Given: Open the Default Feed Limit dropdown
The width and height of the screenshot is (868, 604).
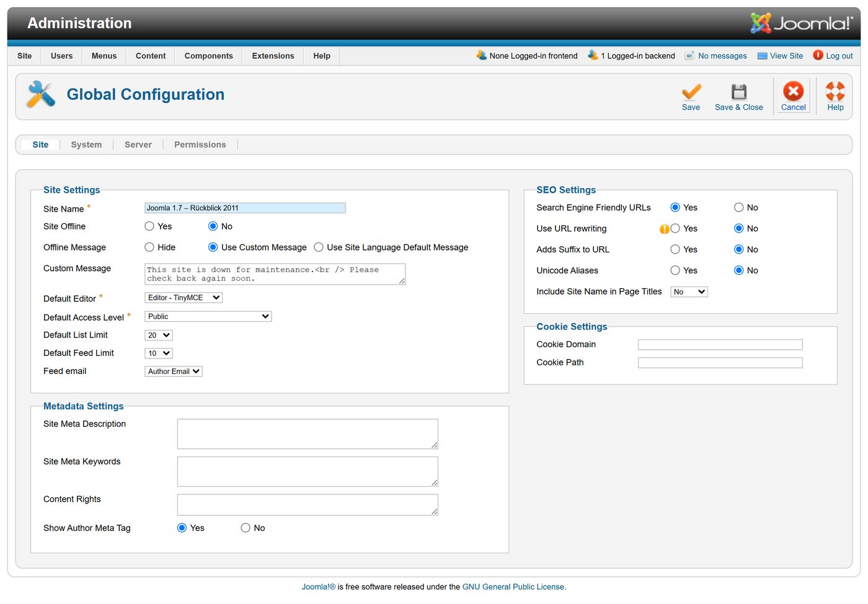Looking at the screenshot, I should click(x=159, y=353).
